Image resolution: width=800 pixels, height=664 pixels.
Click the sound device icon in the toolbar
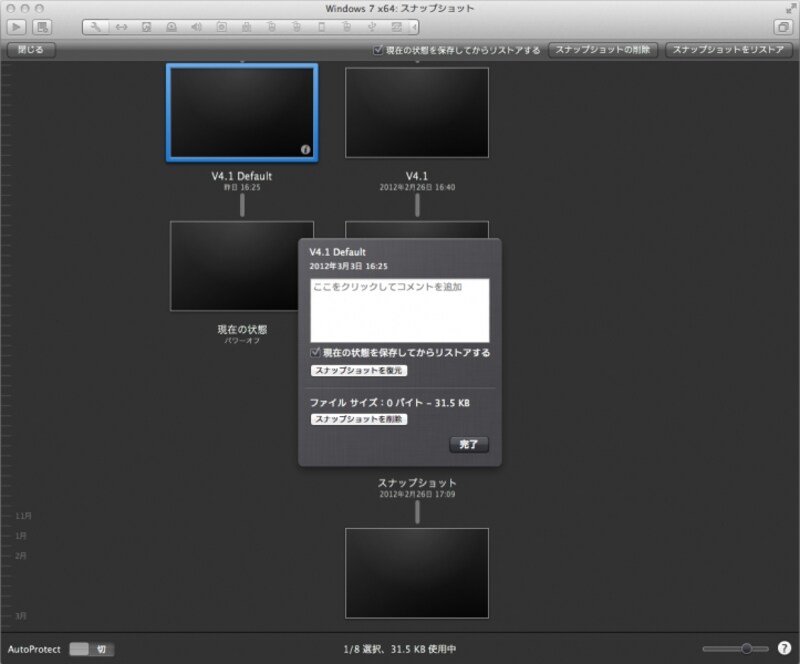click(196, 26)
